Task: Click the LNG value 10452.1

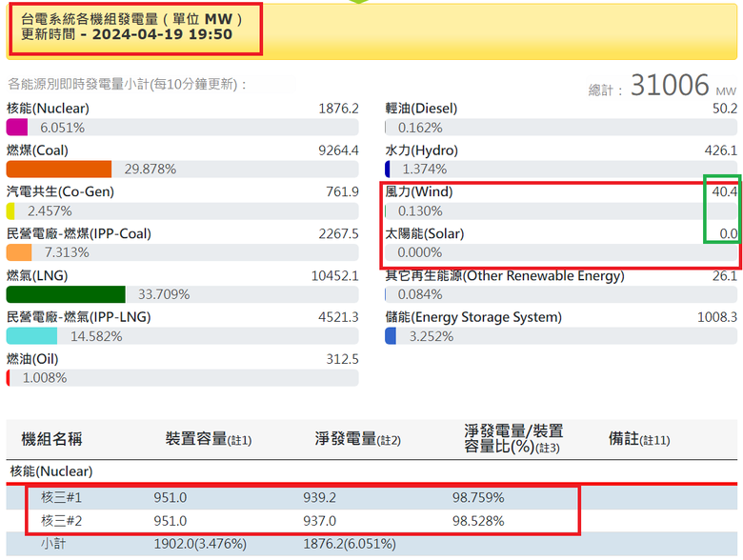Action: coord(335,275)
